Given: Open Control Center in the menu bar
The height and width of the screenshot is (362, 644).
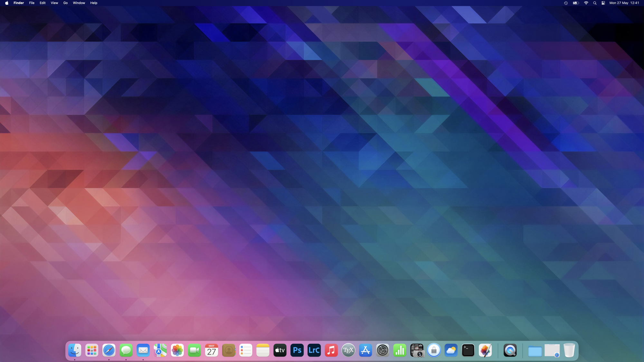Looking at the screenshot, I should click(603, 3).
